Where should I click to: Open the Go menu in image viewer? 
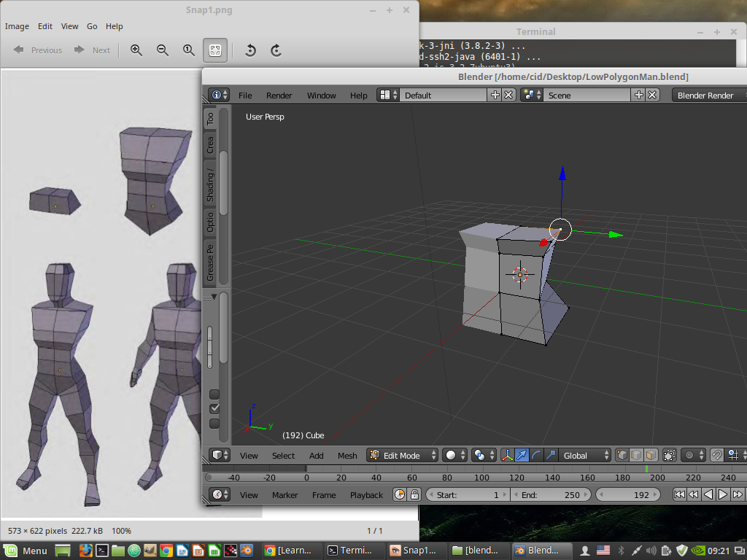(92, 26)
